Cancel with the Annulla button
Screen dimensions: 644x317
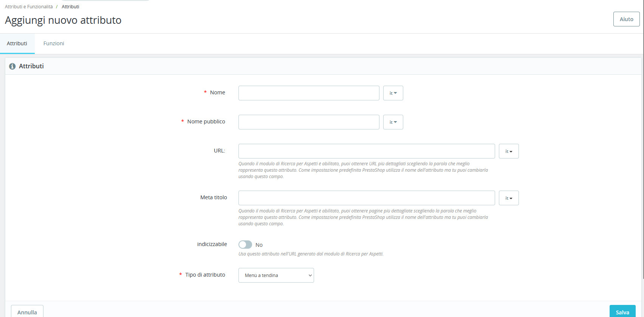(x=27, y=312)
